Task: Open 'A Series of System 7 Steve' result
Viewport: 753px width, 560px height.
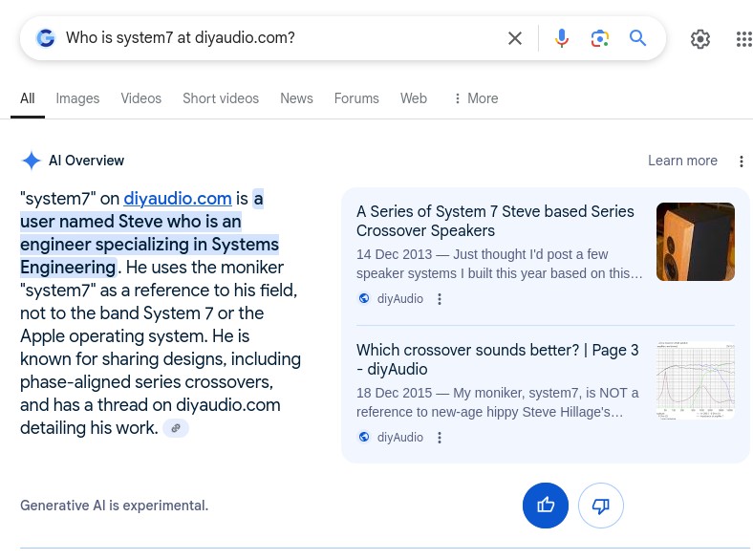Action: click(x=495, y=221)
